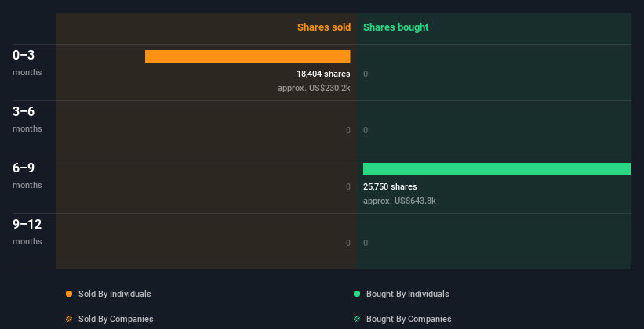644x329 pixels.
Task: Click the orange shares sold bar
Action: click(247, 56)
